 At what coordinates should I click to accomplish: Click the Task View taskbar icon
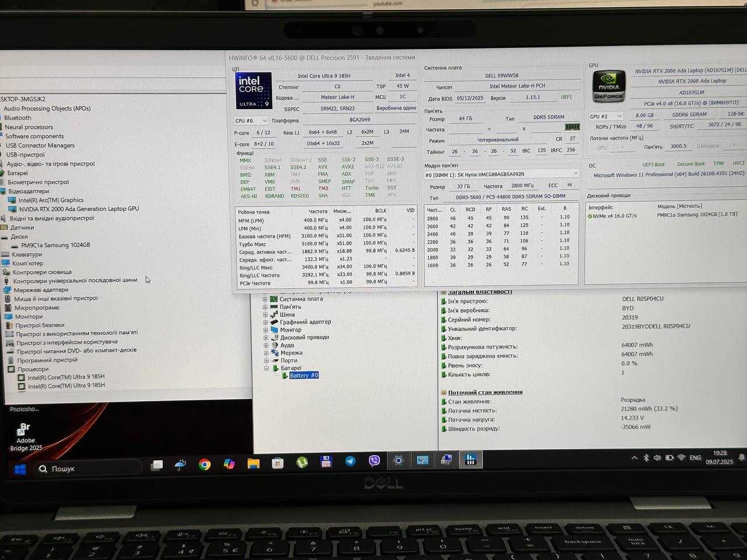(157, 466)
